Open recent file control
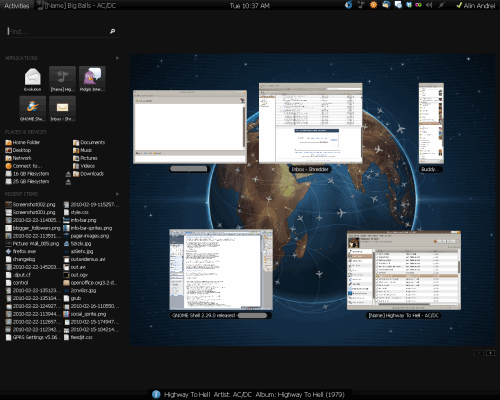Screen dimensions: 500x400 point(17,283)
